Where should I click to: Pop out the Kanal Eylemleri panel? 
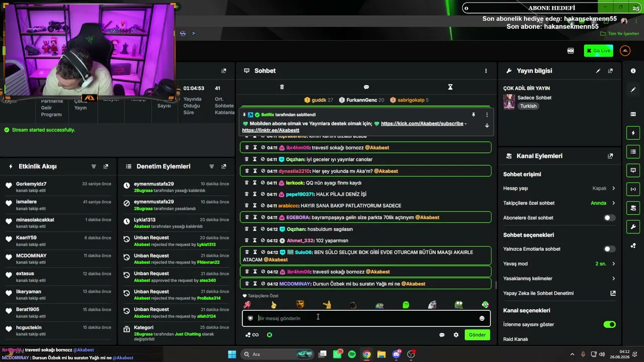610,156
